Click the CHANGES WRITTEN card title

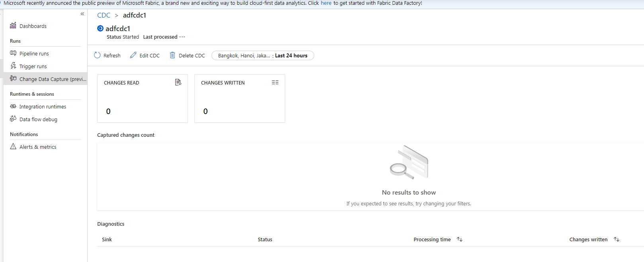tap(223, 83)
